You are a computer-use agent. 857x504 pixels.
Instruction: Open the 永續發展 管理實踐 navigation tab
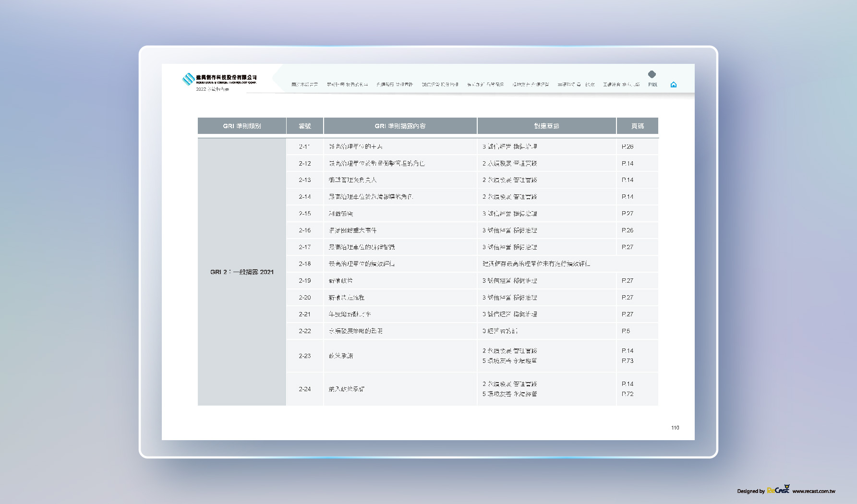tap(395, 84)
